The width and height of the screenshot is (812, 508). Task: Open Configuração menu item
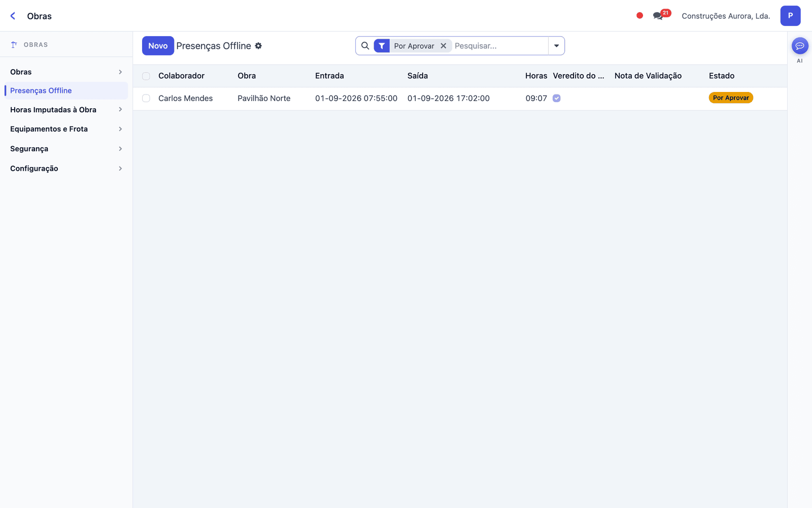tap(66, 169)
